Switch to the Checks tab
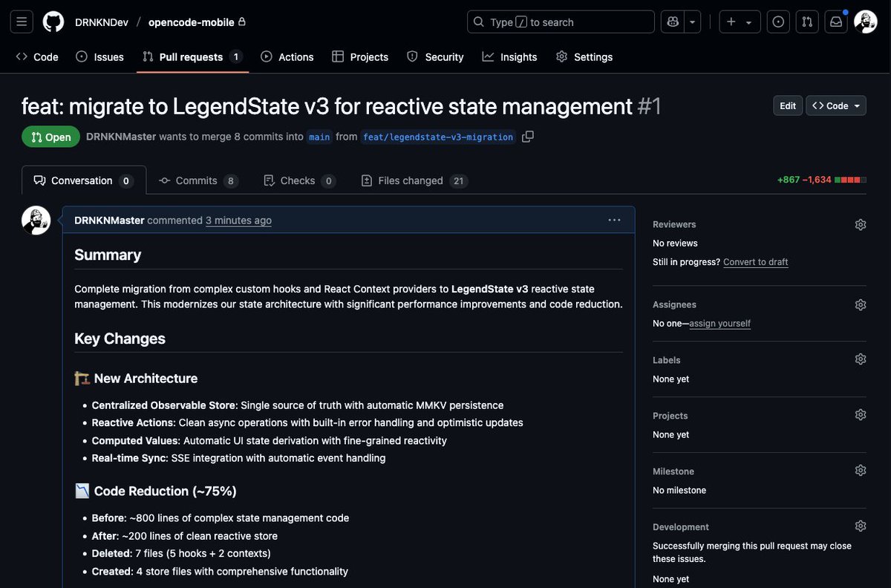 (299, 180)
